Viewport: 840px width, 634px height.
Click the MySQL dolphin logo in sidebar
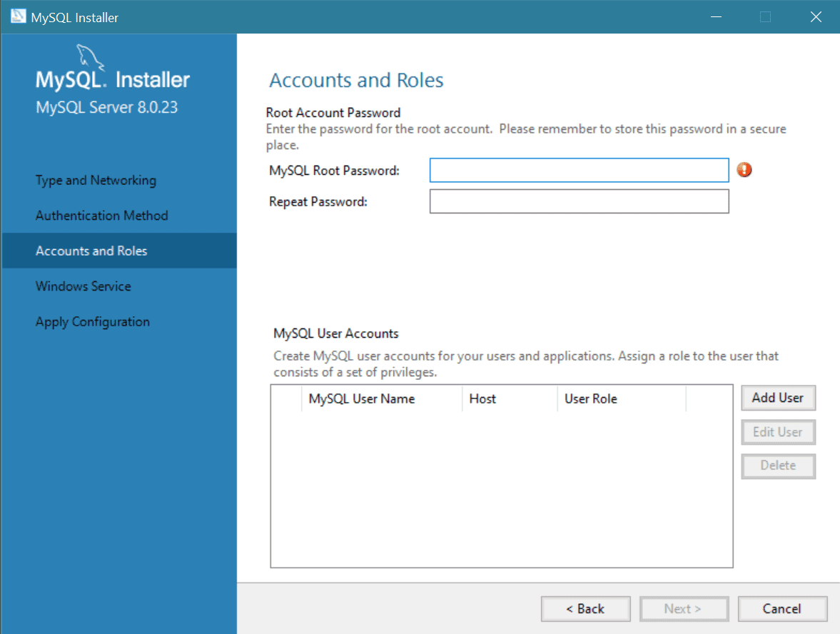tap(89, 56)
